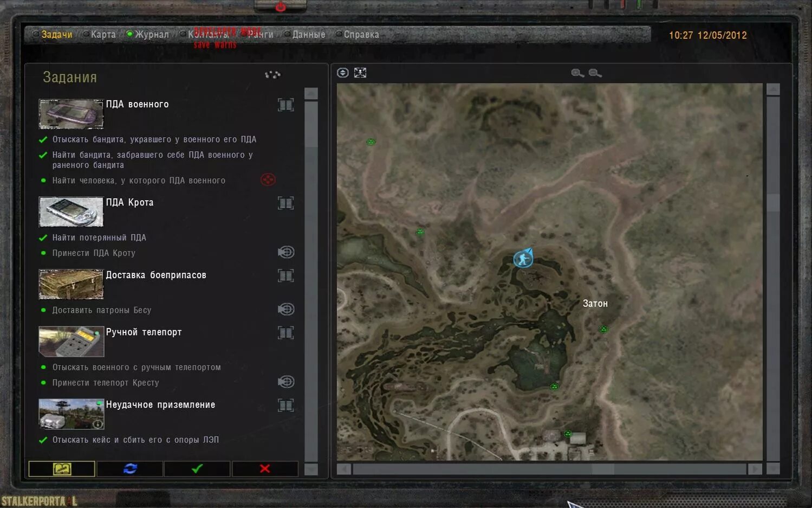Click map horizontal scrollbar right arrow

(755, 469)
